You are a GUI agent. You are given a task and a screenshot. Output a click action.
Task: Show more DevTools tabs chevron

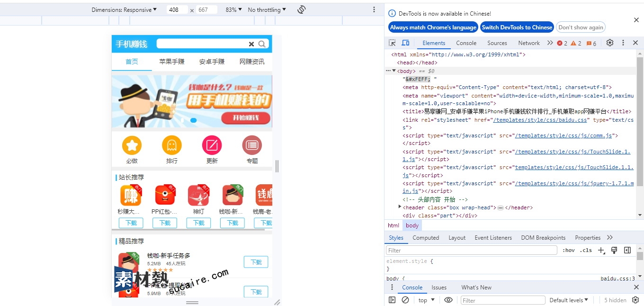point(550,43)
